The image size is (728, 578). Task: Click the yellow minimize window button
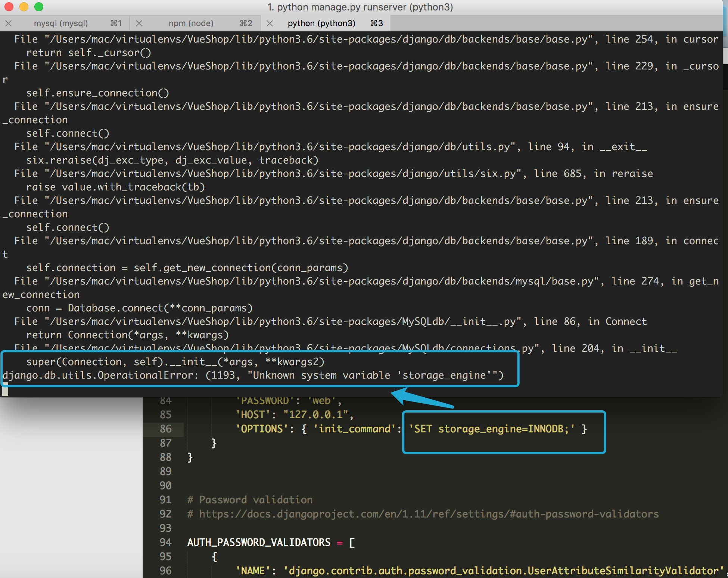coord(24,7)
